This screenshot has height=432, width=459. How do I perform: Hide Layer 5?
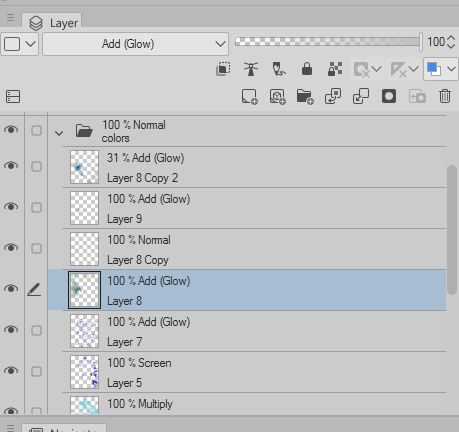point(11,371)
